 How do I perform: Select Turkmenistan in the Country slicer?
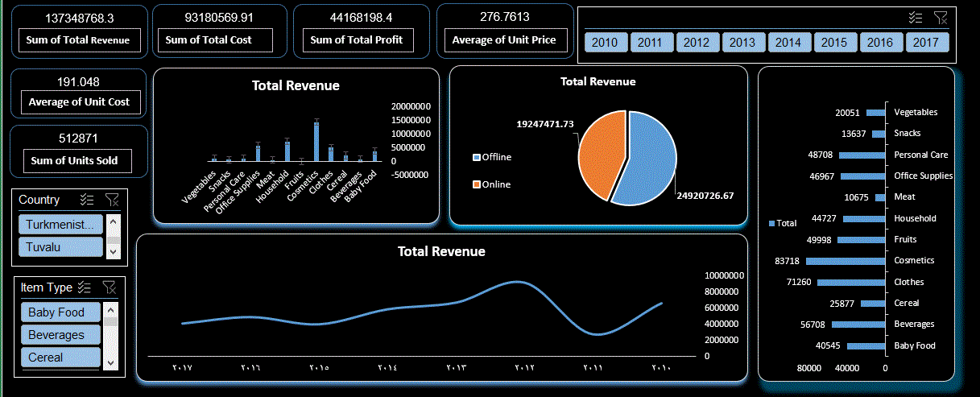pos(61,224)
